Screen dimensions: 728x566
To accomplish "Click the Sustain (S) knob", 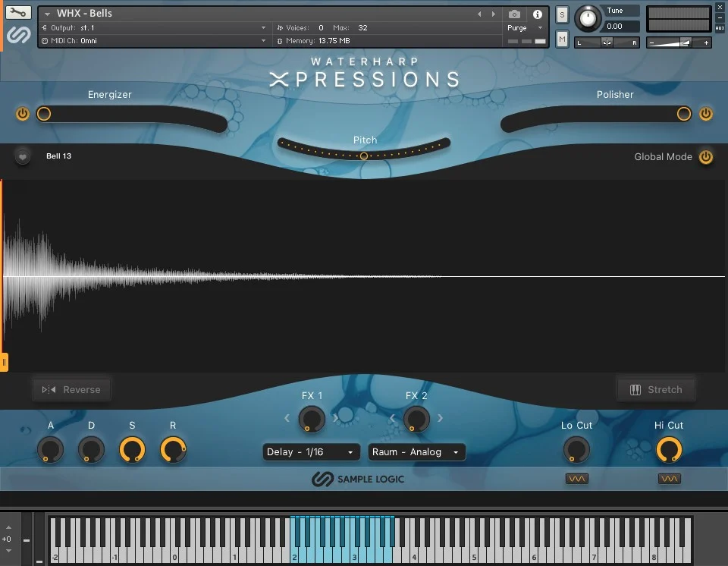I will tap(132, 449).
